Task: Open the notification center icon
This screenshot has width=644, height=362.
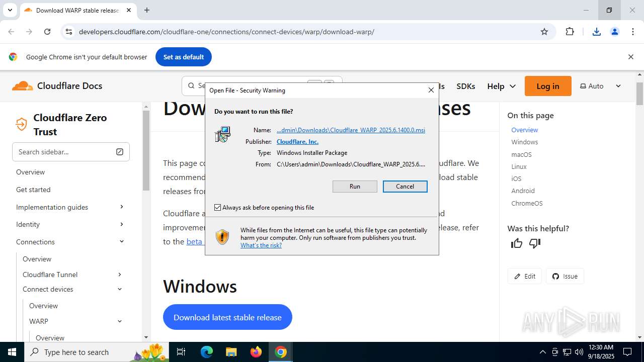Action: [627, 352]
